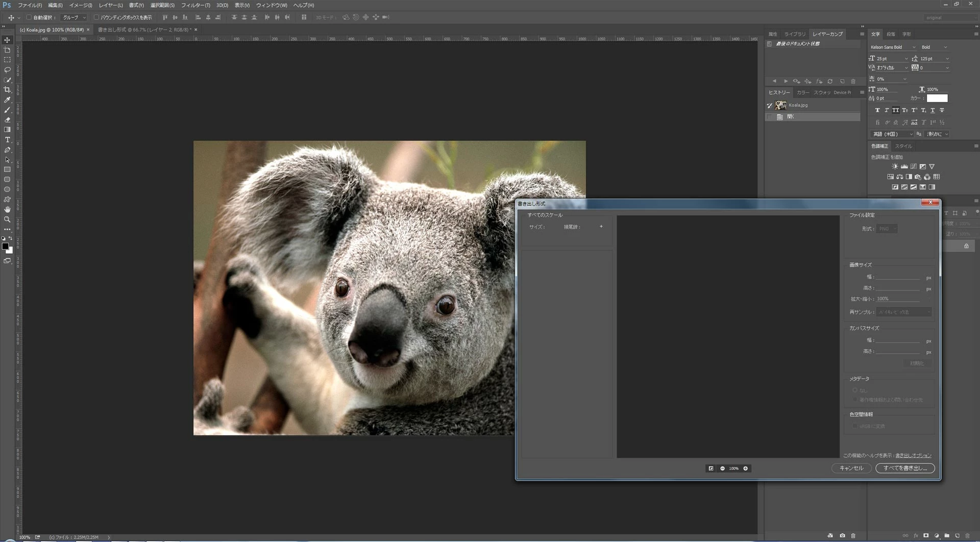
Task: Open the 英語 (米国) language dropdown
Action: pyautogui.click(x=892, y=134)
